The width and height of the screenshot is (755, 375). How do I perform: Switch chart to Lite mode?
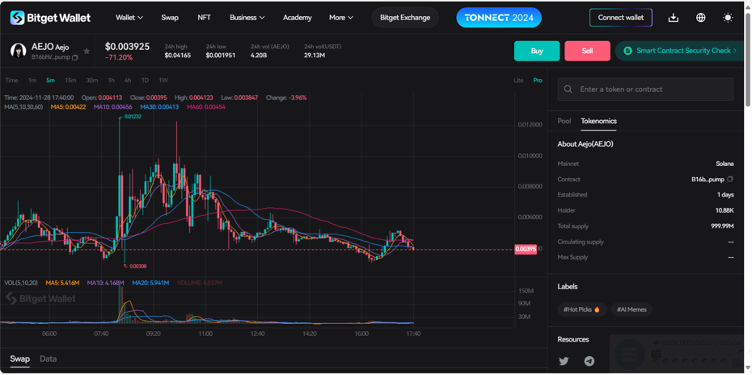pos(518,80)
